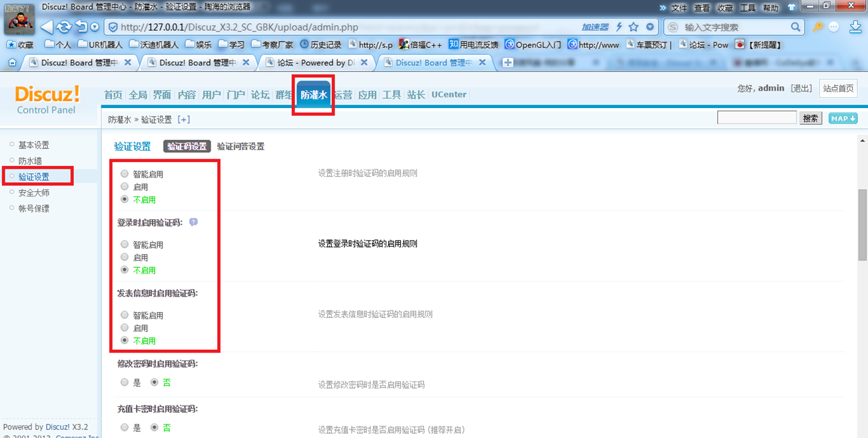The width and height of the screenshot is (868, 438).
Task: Click the home icon on the tab strip
Action: click(x=11, y=63)
